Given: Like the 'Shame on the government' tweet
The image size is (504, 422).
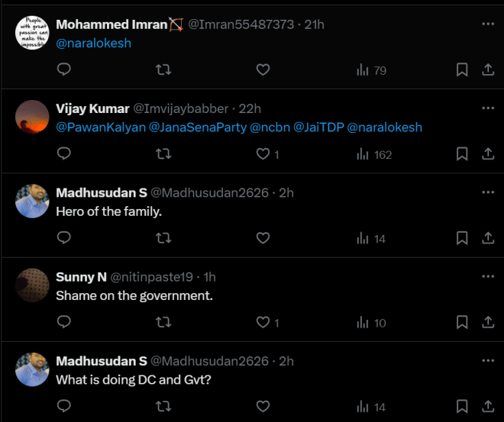Looking at the screenshot, I should tap(263, 323).
